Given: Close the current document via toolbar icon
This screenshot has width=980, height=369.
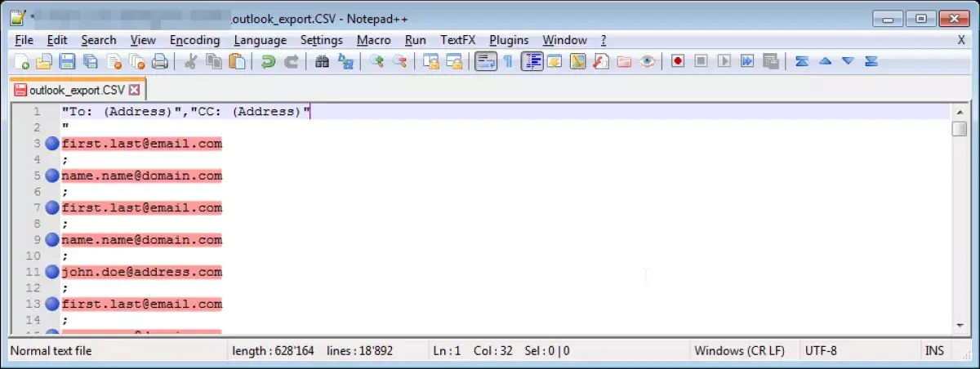Looking at the screenshot, I should tap(114, 61).
